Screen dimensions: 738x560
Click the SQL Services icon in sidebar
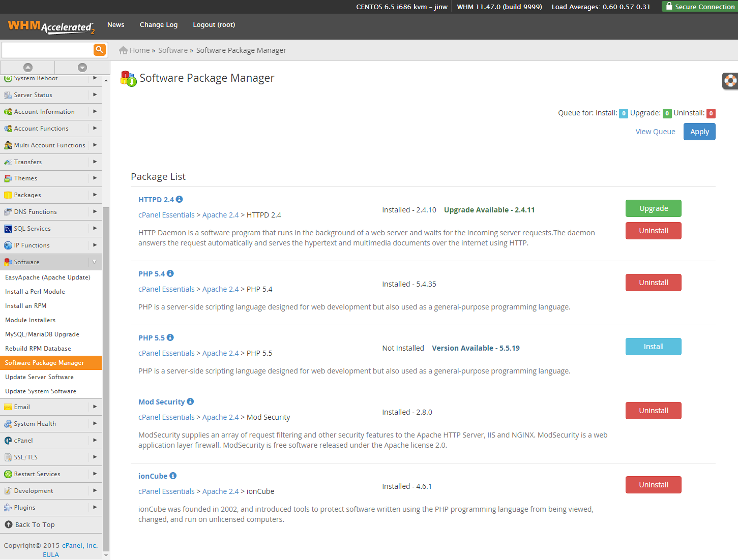click(x=8, y=229)
